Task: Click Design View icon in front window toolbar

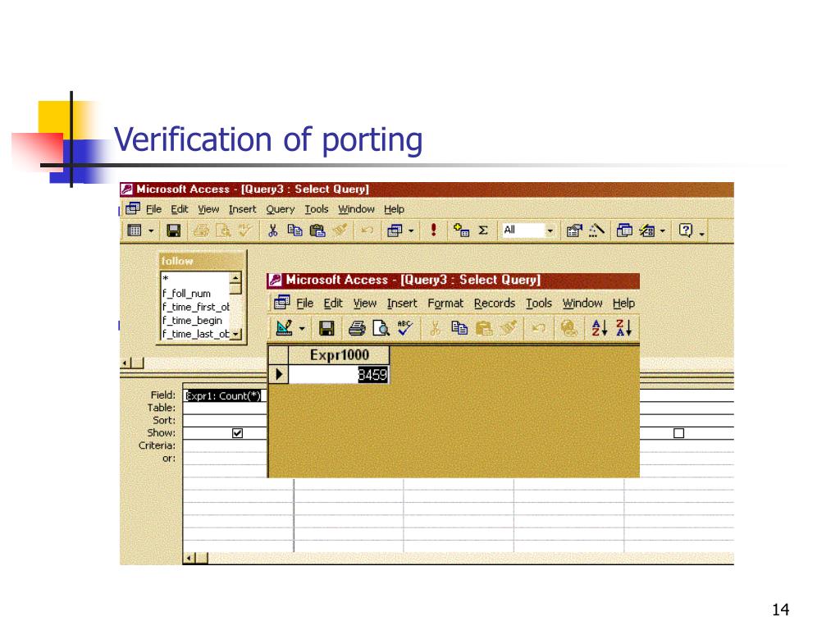Action: tap(284, 327)
